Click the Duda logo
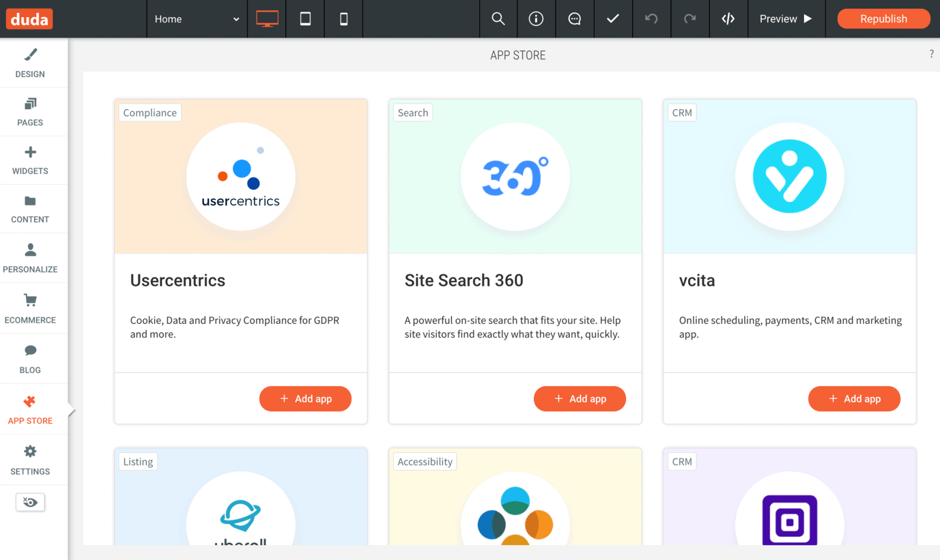 coord(29,19)
